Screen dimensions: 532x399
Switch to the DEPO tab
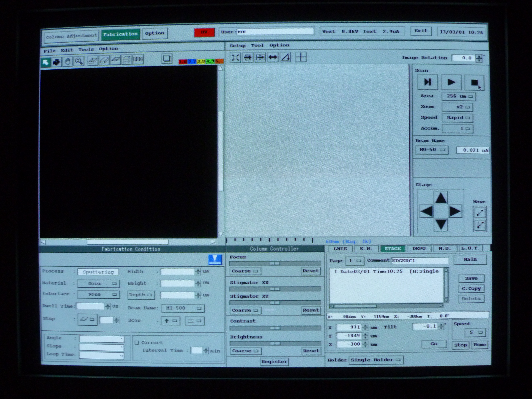(419, 248)
